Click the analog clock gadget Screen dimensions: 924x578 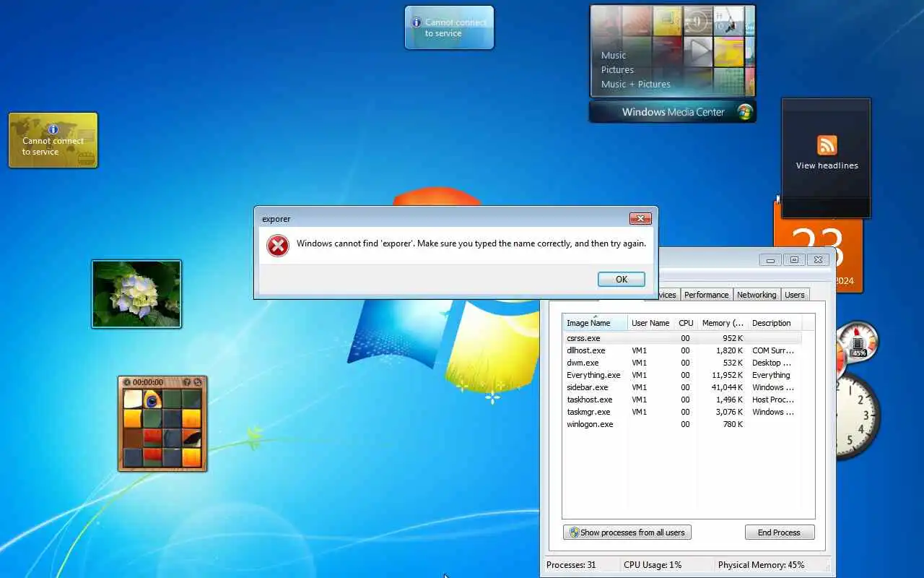(858, 415)
